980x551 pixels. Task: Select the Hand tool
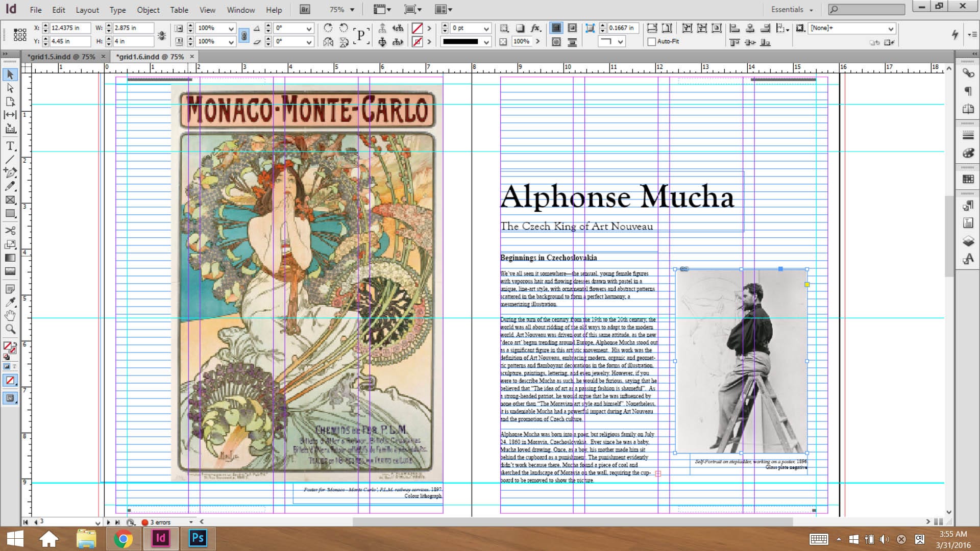[10, 315]
